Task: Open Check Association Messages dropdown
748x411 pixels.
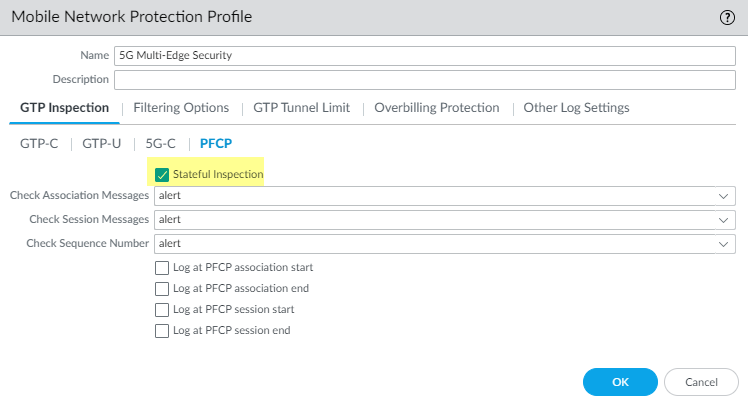Action: [445, 196]
